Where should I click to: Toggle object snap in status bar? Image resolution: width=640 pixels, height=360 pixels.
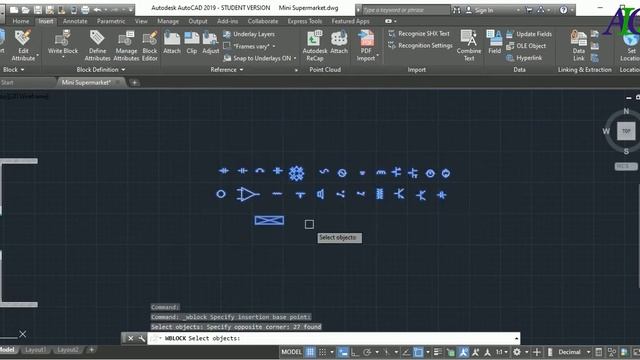coord(418,352)
